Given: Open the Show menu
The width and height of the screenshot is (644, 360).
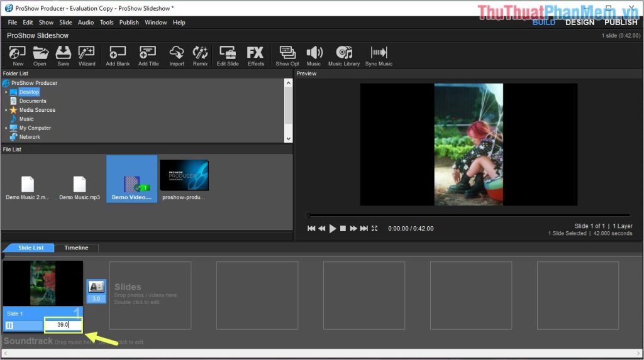Looking at the screenshot, I should tap(46, 23).
